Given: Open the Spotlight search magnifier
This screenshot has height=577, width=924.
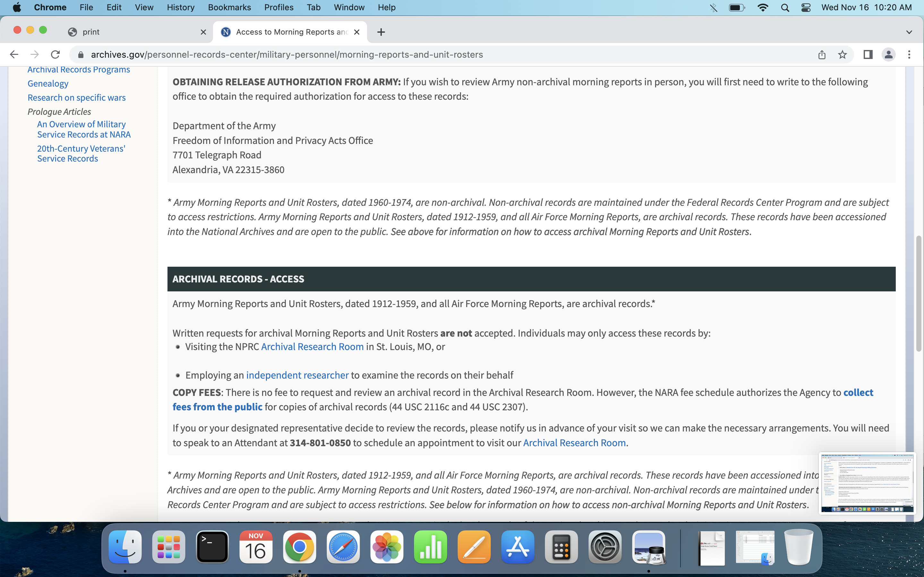Looking at the screenshot, I should (x=785, y=8).
